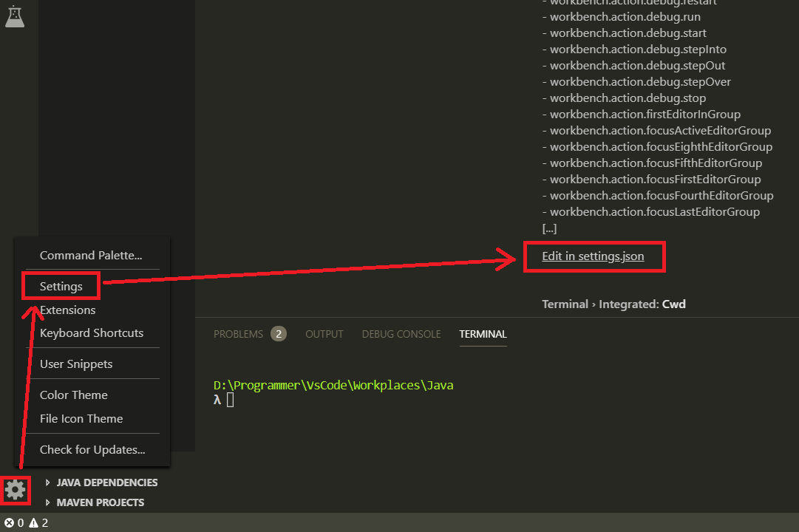Screen dimensions: 799x532
Task: Click the Problems count badge
Action: point(279,333)
